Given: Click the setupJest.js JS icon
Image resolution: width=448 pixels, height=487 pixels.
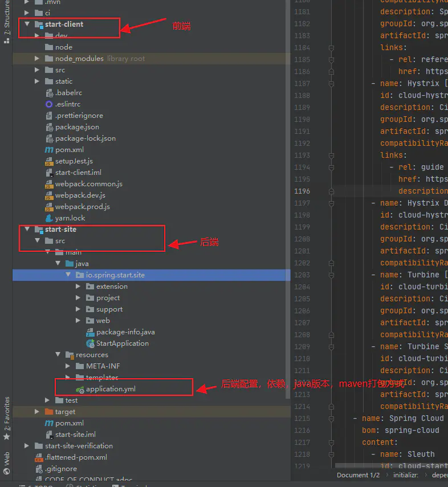Looking at the screenshot, I should (x=49, y=161).
